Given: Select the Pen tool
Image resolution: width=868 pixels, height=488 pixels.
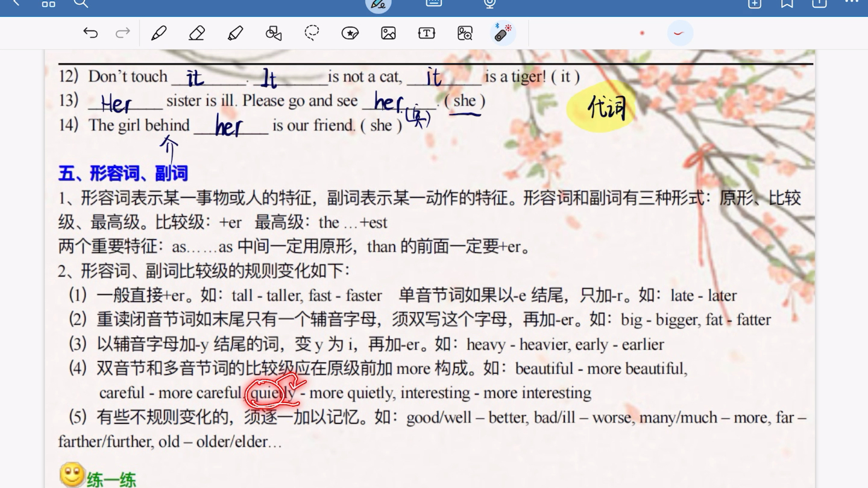Looking at the screenshot, I should click(159, 33).
